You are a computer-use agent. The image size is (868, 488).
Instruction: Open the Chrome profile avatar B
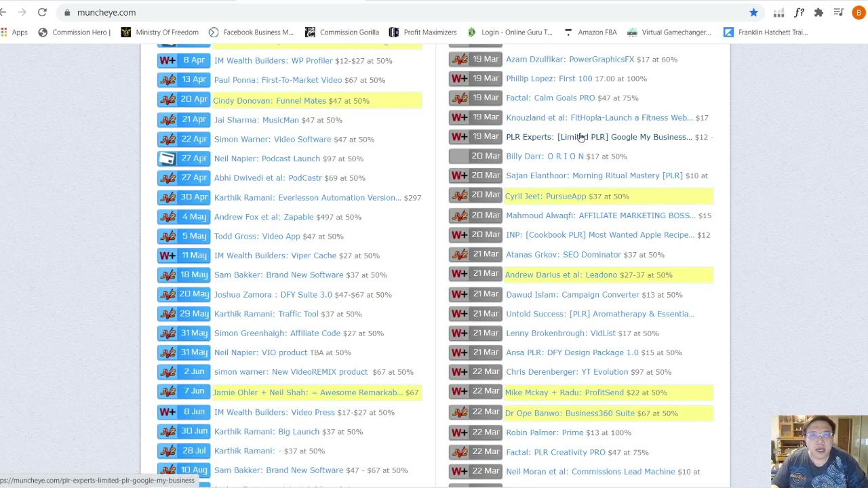point(859,12)
